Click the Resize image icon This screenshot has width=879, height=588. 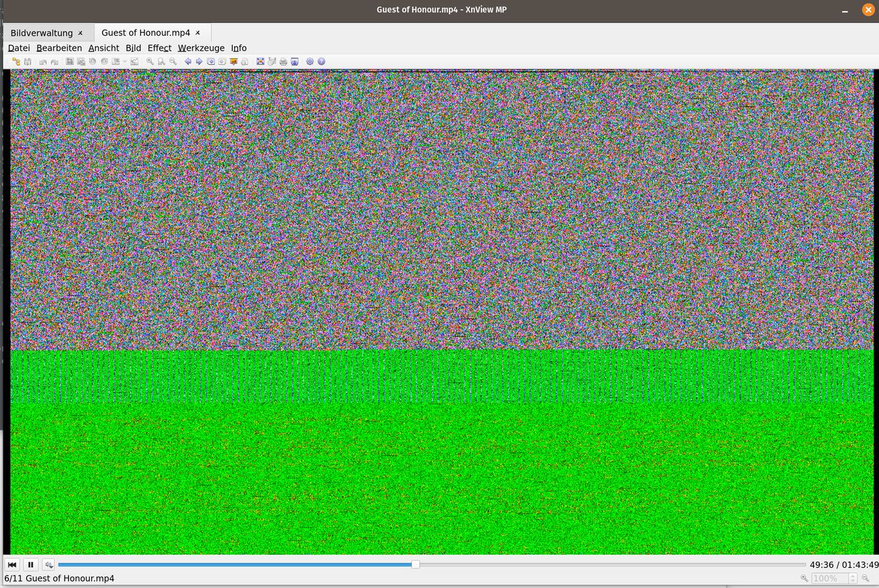pos(81,61)
